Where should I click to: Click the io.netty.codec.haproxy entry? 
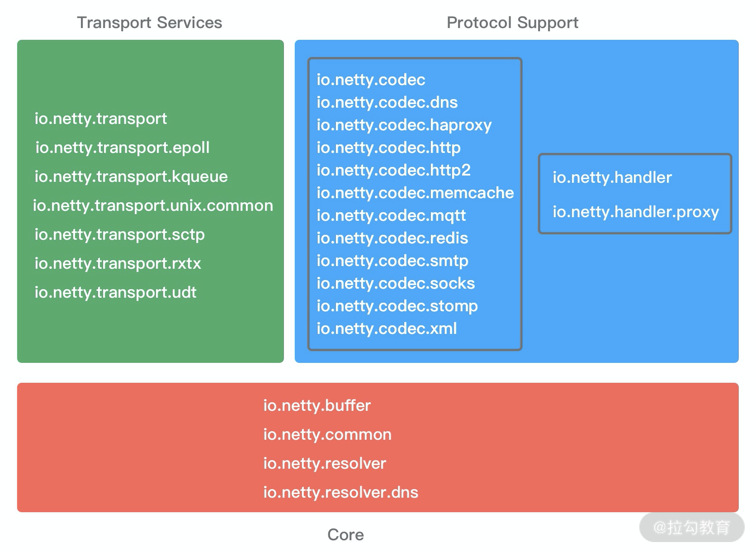point(404,125)
